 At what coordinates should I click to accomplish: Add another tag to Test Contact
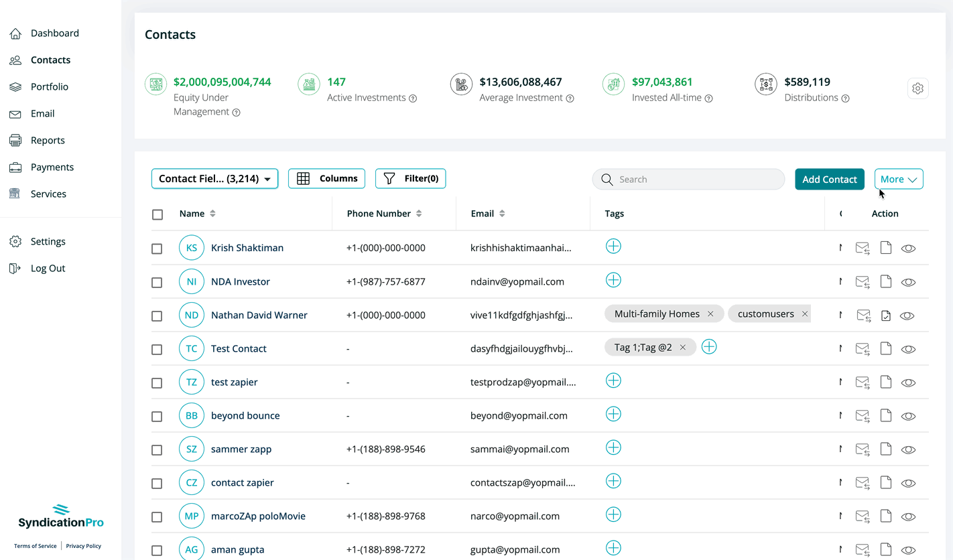tap(709, 347)
